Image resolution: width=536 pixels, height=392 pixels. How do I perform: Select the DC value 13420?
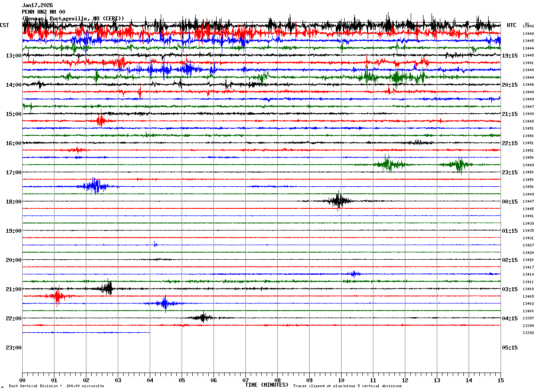(x=528, y=260)
